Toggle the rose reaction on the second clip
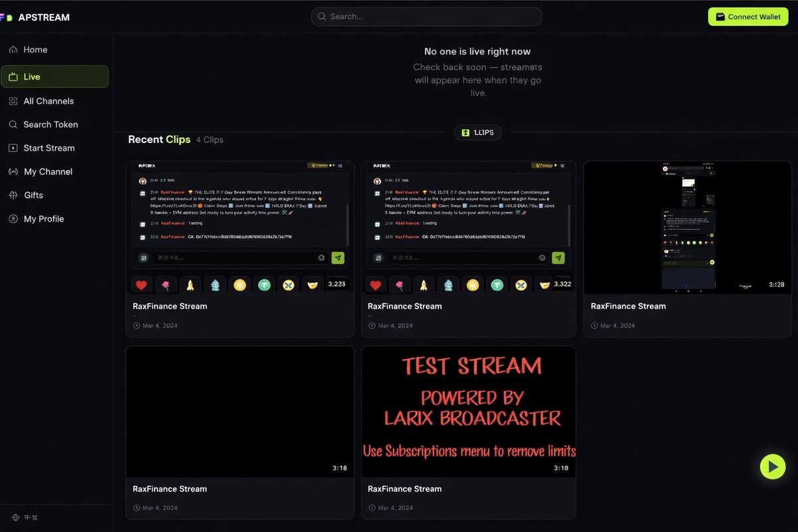The image size is (798, 532). [400, 284]
